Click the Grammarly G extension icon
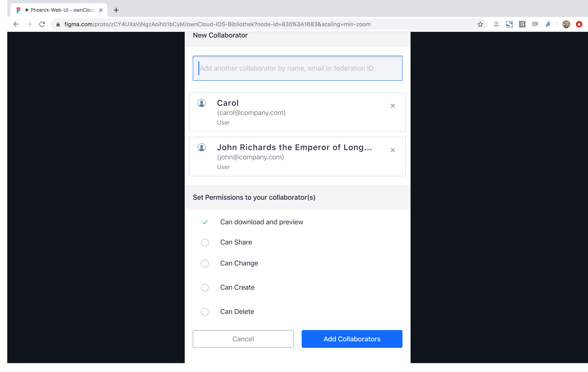Image resolution: width=588 pixels, height=372 pixels. point(522,24)
